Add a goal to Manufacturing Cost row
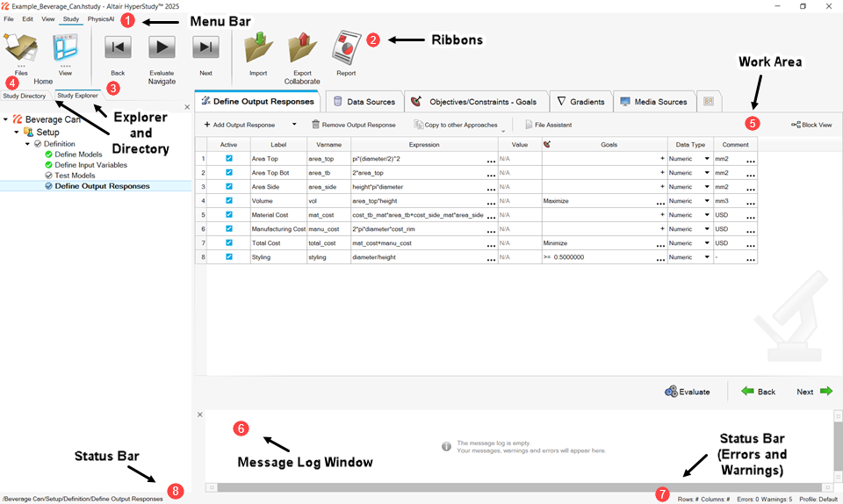The width and height of the screenshot is (843, 504). pyautogui.click(x=662, y=228)
